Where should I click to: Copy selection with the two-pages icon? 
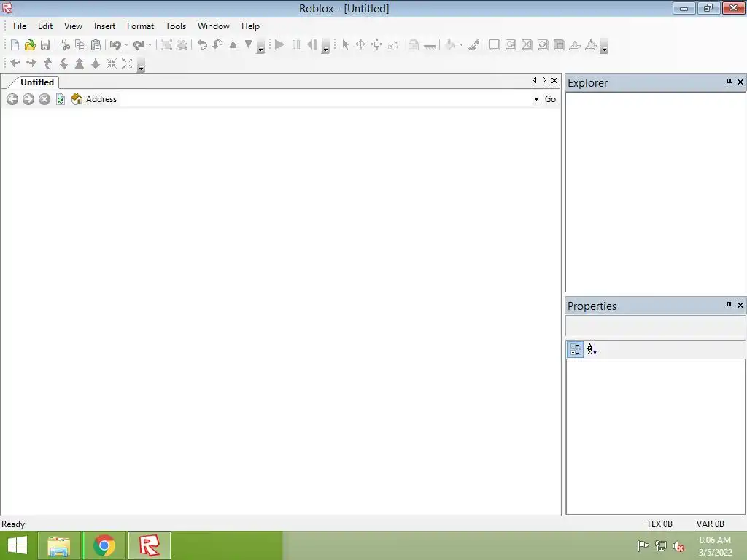(x=80, y=44)
